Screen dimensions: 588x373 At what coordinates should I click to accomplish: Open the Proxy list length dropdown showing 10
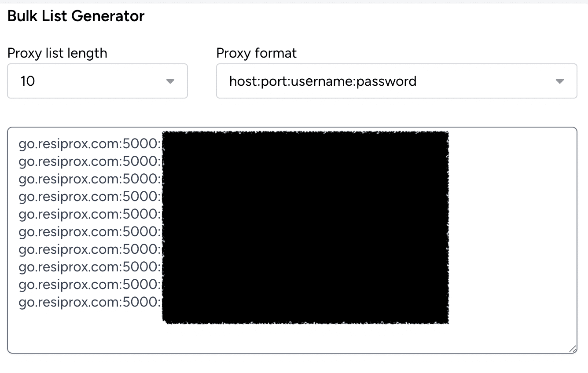click(x=97, y=81)
